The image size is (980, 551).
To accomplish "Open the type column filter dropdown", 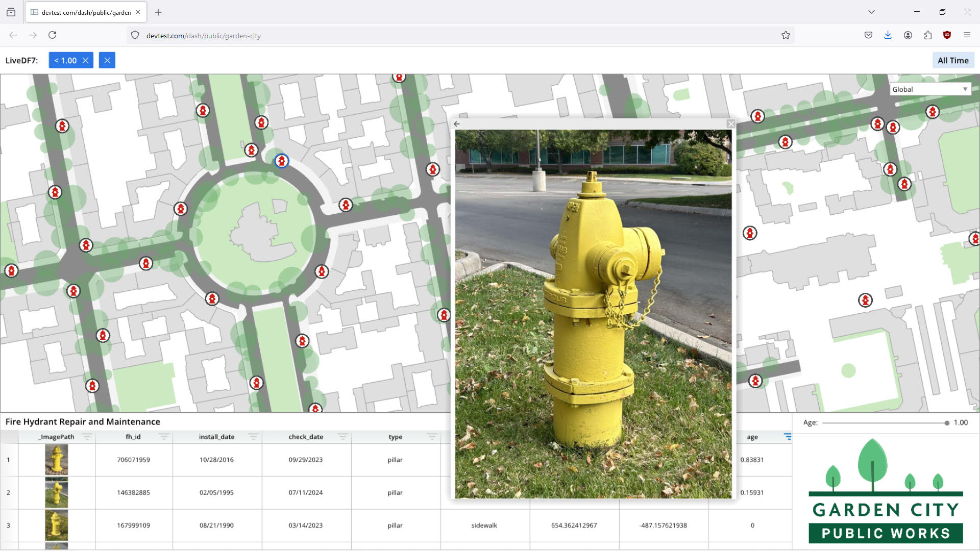I will pos(432,437).
